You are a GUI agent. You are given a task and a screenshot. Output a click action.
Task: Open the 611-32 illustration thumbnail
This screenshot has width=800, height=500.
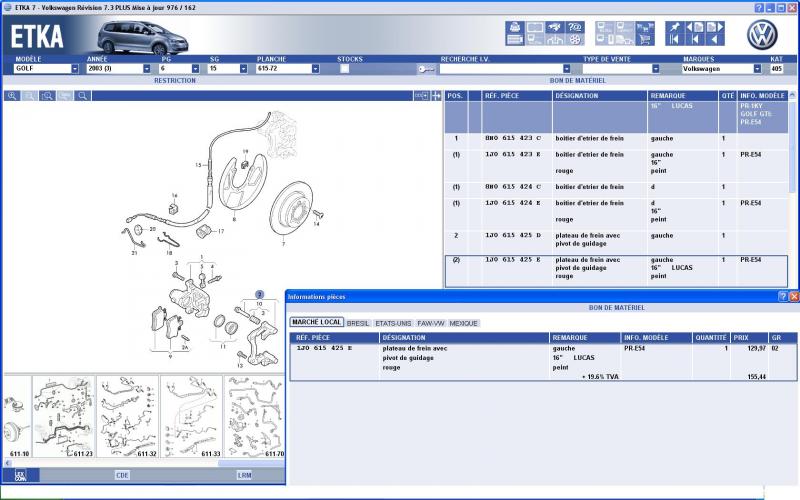(x=128, y=417)
